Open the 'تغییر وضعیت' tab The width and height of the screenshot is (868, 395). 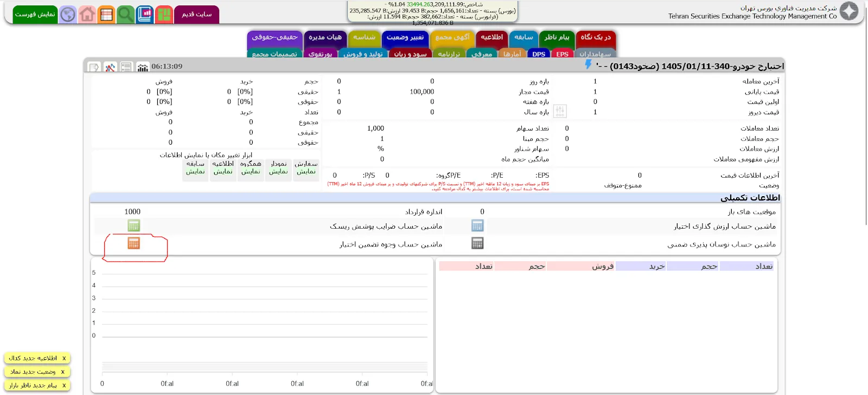point(405,38)
